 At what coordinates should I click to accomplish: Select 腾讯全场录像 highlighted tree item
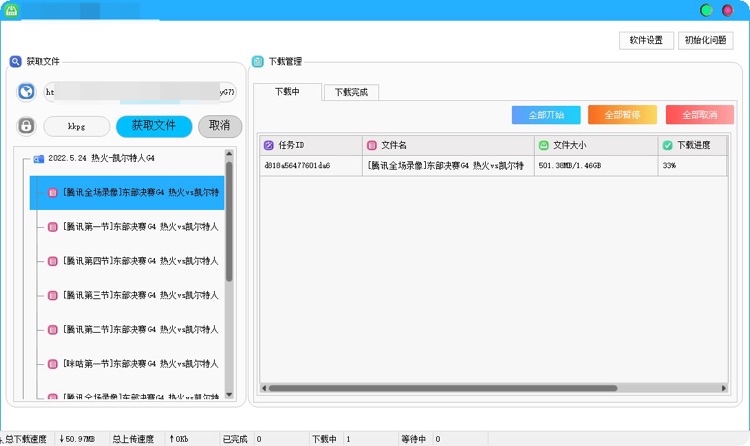(127, 193)
